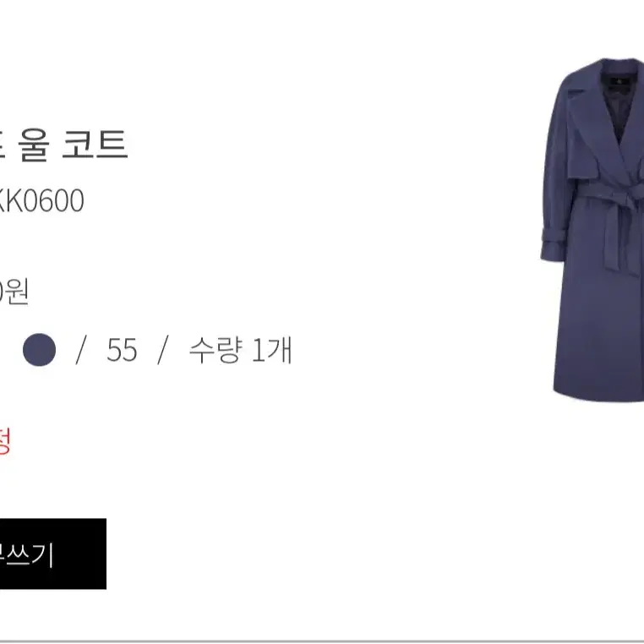Open the navy wool coat thumbnail
This screenshot has width=644, height=644.
[x=592, y=230]
